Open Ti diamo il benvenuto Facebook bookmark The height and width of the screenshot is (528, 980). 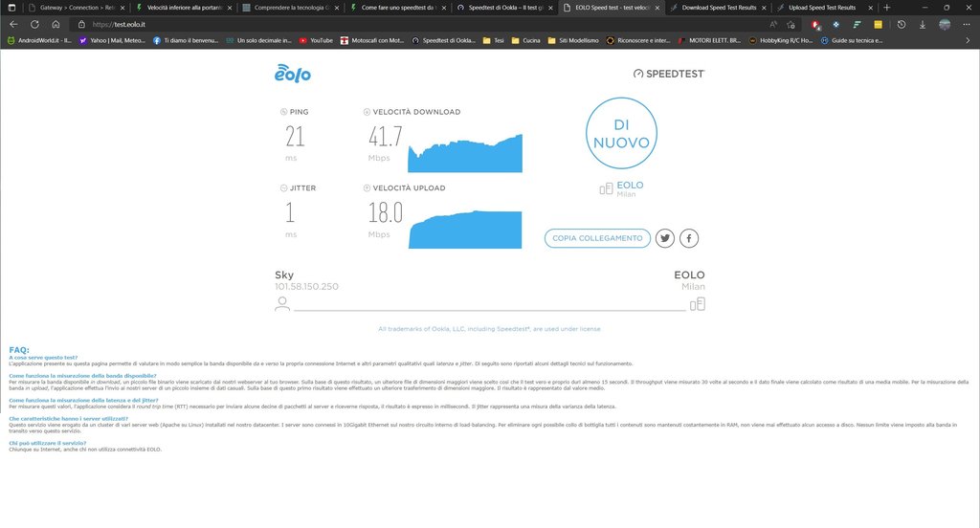tap(186, 40)
